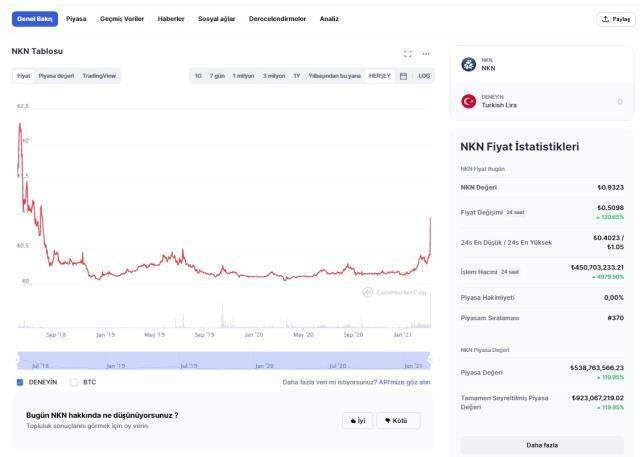Click the Turkish flag currency icon
The height and width of the screenshot is (457, 640).
469,101
